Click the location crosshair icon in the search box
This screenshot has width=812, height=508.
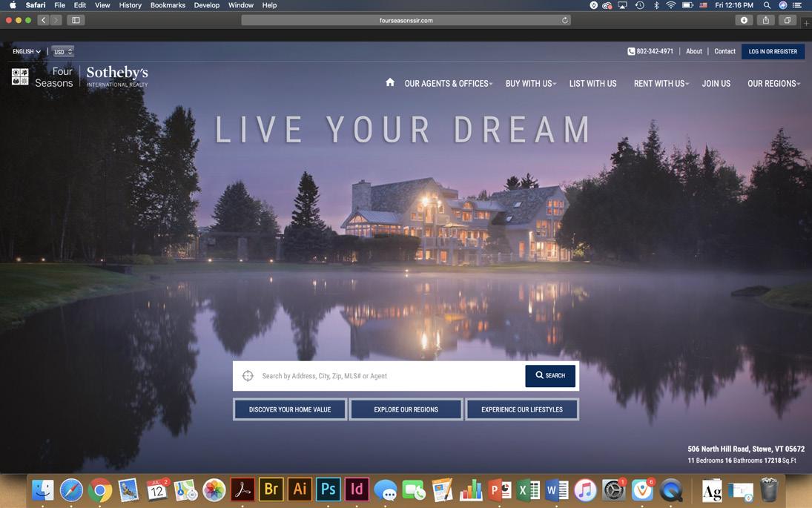pos(248,376)
